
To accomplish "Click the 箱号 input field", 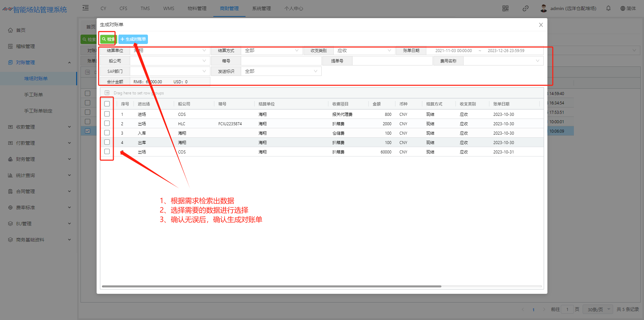I will click(281, 61).
